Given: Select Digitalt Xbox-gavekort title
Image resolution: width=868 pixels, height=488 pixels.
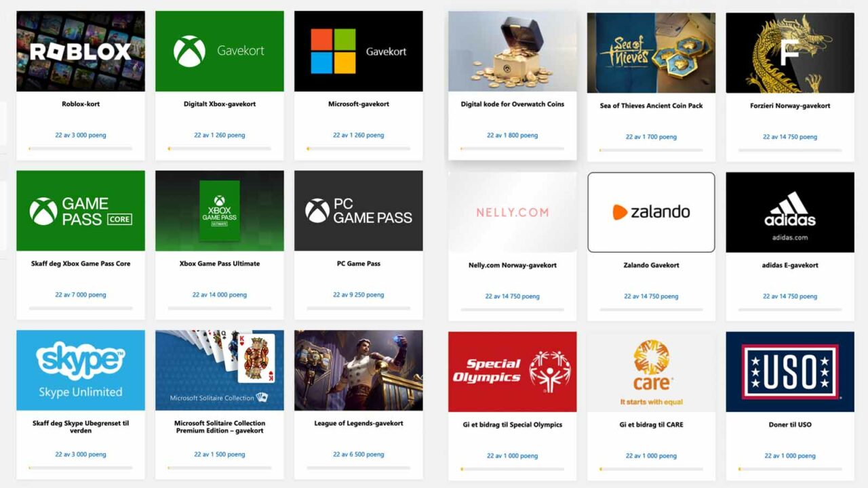Looking at the screenshot, I should coord(220,104).
